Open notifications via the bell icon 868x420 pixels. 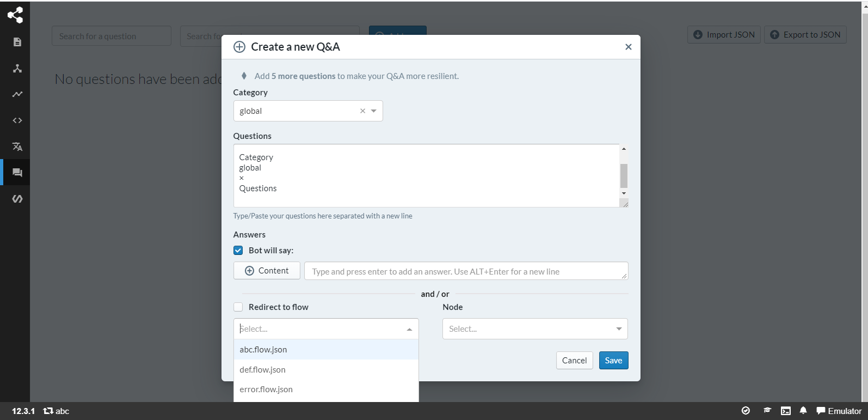coord(803,411)
